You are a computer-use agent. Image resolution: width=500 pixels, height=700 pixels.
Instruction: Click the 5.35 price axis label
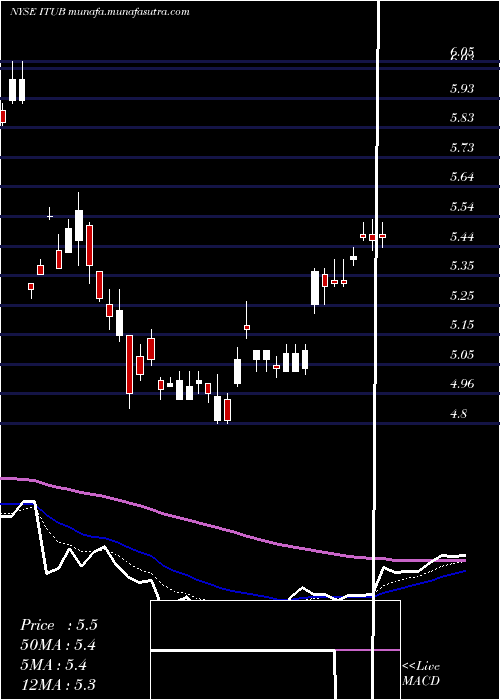click(462, 266)
